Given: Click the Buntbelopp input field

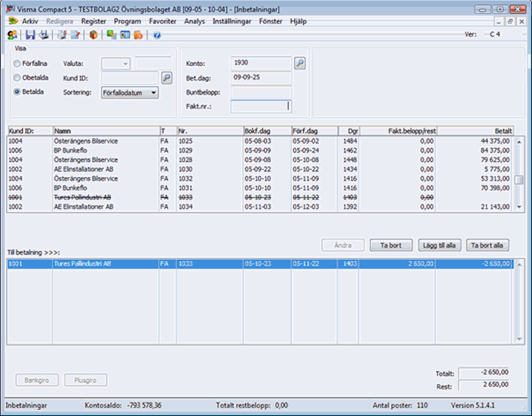Looking at the screenshot, I should (x=261, y=92).
